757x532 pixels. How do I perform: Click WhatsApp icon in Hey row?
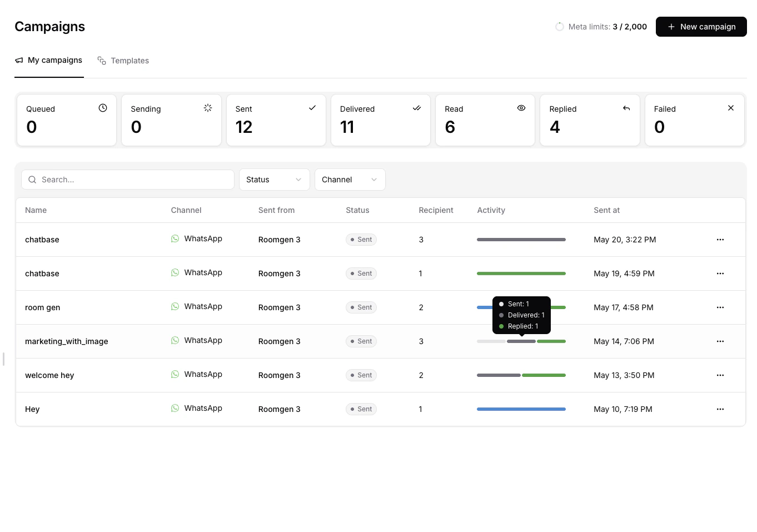tap(175, 408)
